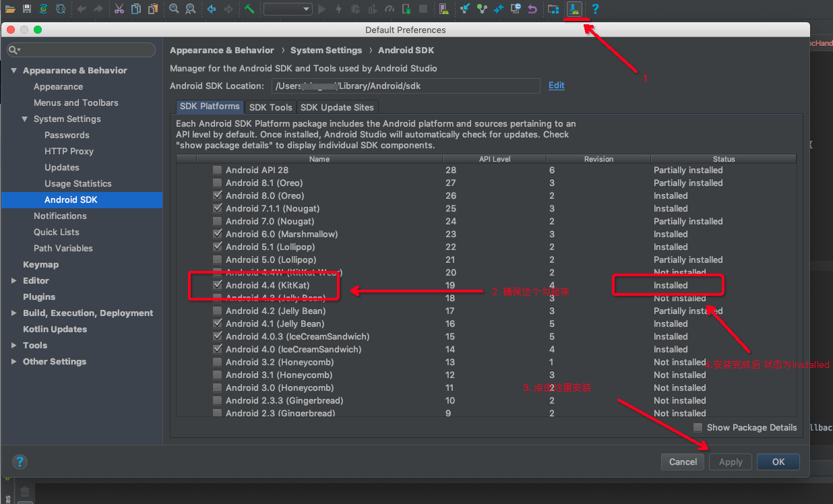This screenshot has height=504, width=833.
Task: Click the toolbar Help question mark
Action: [595, 9]
